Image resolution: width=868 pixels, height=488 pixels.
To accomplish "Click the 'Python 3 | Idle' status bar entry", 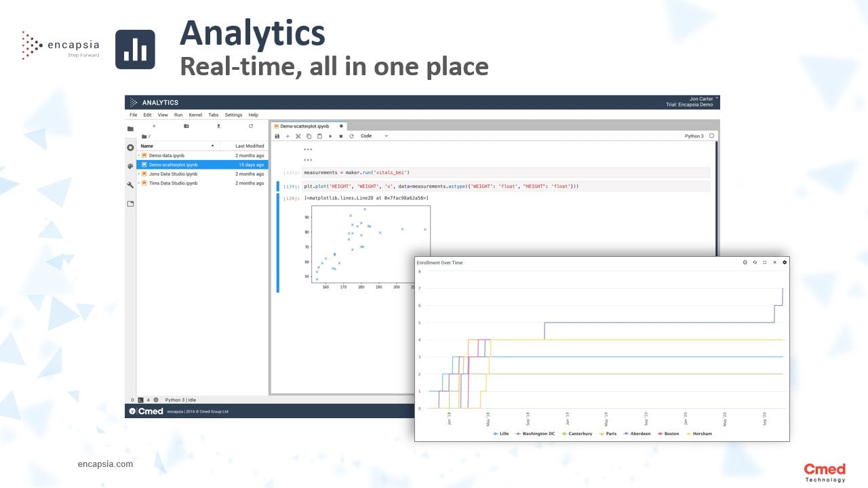I will click(x=180, y=400).
